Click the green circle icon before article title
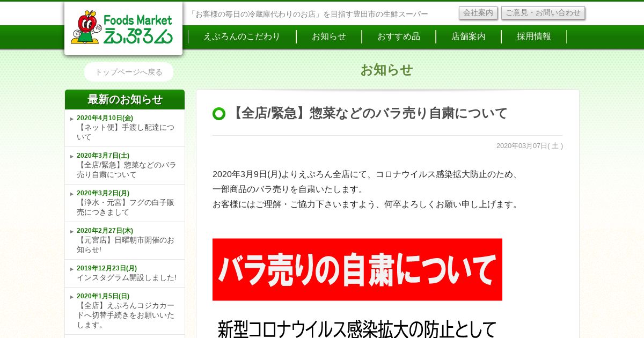Image resolution: width=644 pixels, height=338 pixels. [x=219, y=114]
